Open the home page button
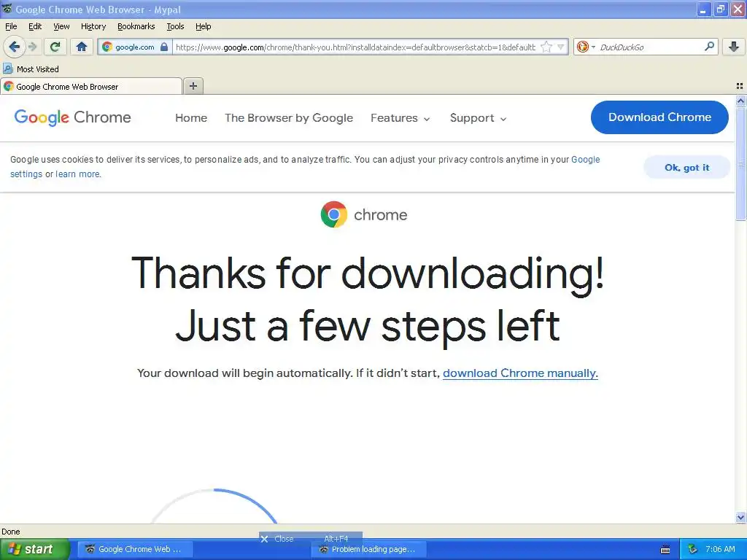Viewport: 747px width, 560px height. pyautogui.click(x=82, y=47)
